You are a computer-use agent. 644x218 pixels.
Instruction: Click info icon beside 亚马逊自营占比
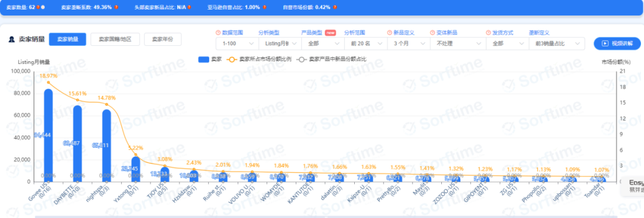pyautogui.click(x=265, y=7)
